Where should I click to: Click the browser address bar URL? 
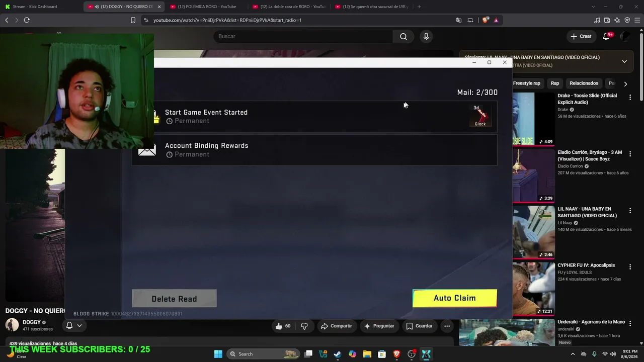(227, 20)
